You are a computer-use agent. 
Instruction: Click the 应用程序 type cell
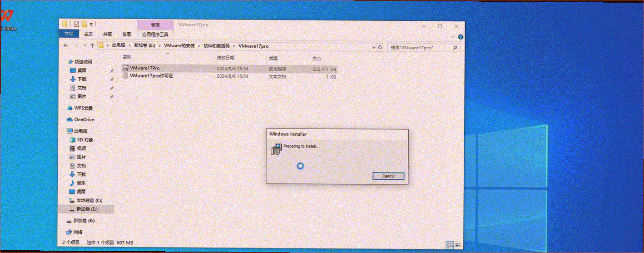277,69
